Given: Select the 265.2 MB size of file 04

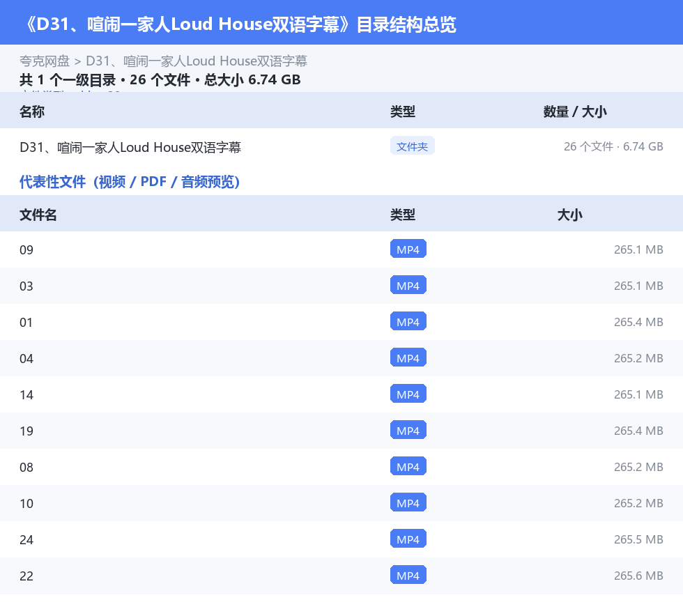Looking at the screenshot, I should pyautogui.click(x=638, y=358).
